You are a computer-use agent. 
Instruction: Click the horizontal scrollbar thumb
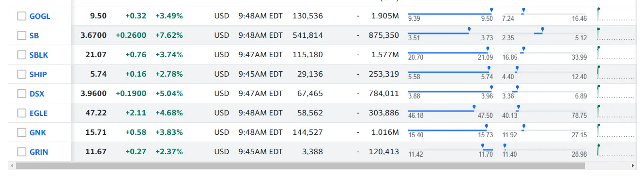tap(300, 165)
